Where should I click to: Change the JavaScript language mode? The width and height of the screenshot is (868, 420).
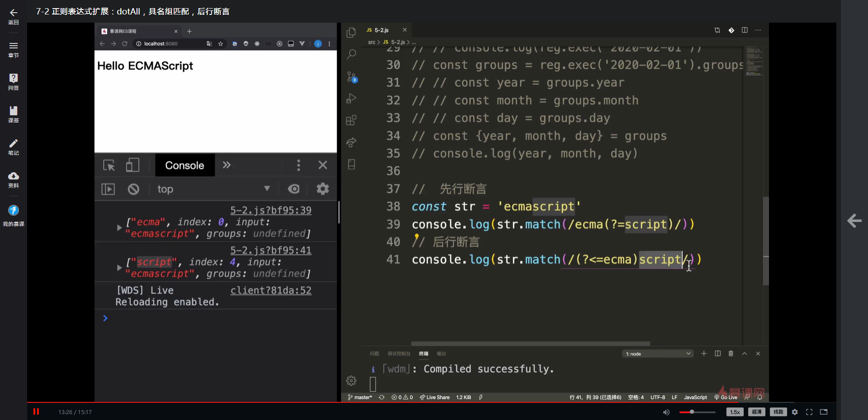point(695,397)
